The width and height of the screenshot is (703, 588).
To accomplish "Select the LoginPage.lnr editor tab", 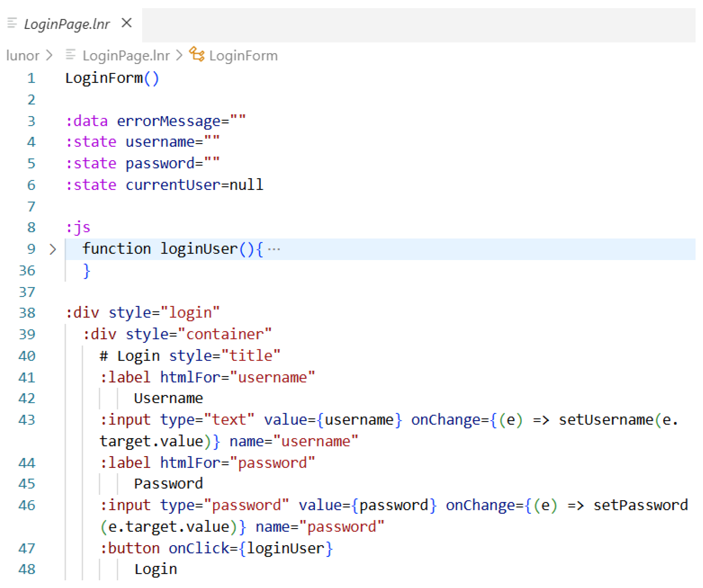I will pyautogui.click(x=71, y=25).
